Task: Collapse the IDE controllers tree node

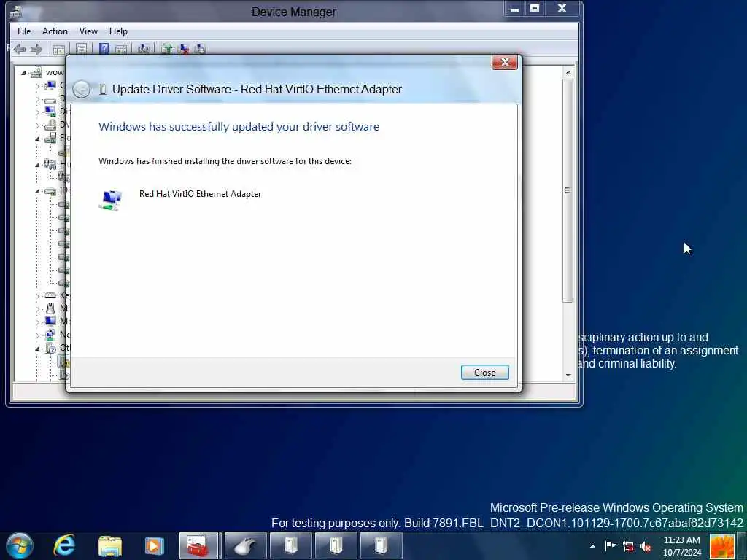Action: [37, 191]
